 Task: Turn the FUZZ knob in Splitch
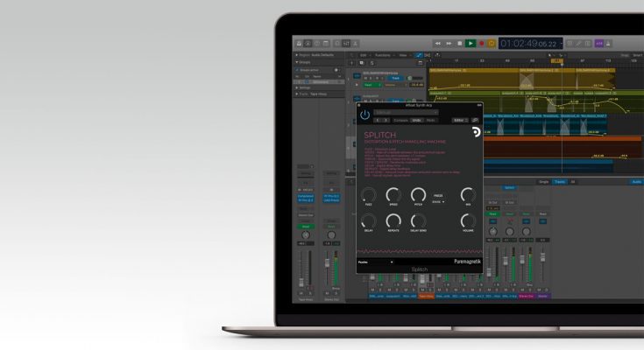368,195
